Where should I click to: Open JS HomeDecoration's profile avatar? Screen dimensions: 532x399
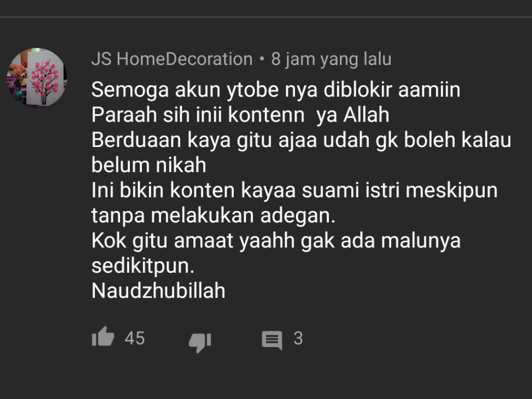[x=37, y=78]
